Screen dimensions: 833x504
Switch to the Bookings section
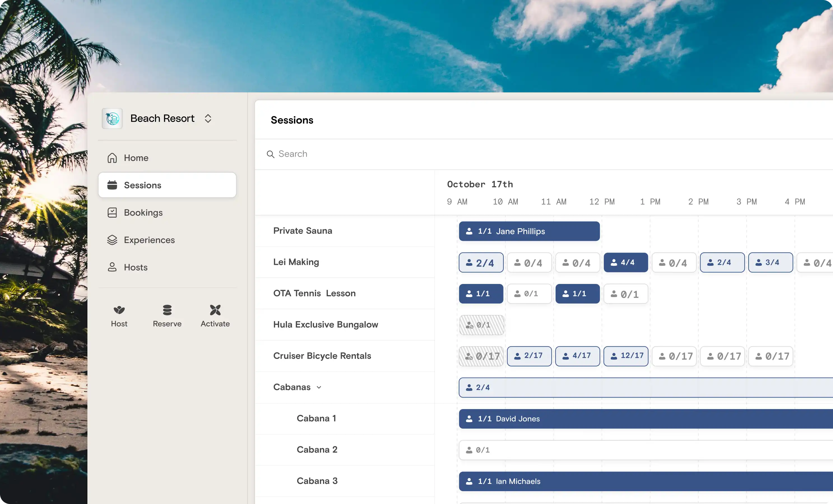(143, 213)
